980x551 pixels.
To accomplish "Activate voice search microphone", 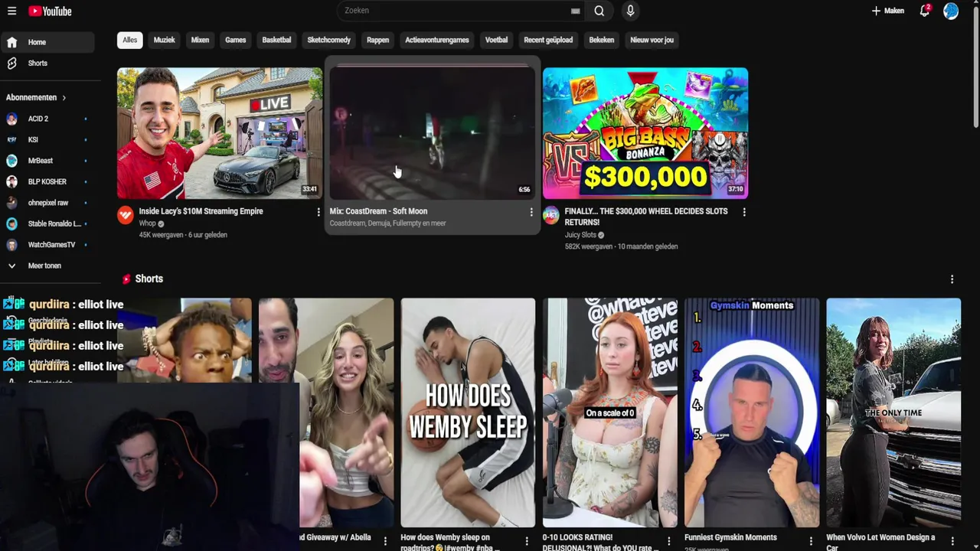I will [630, 11].
